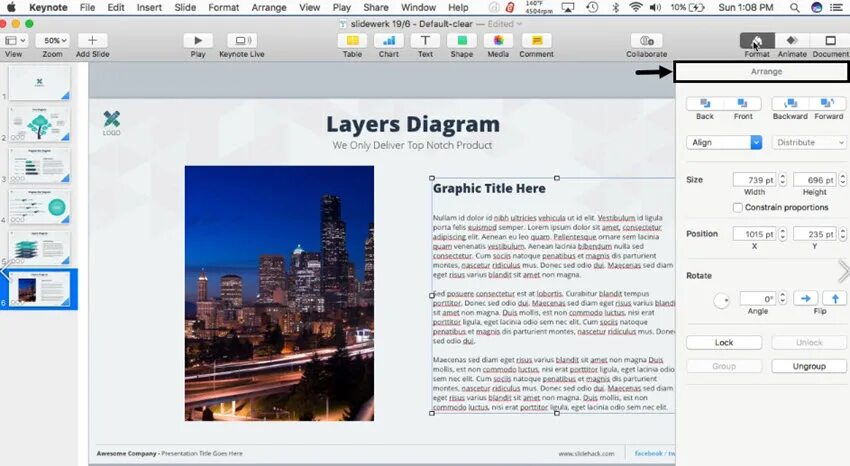Screen dimensions: 850x466
Task: Click the Height field showing 696 pt
Action: (x=815, y=180)
